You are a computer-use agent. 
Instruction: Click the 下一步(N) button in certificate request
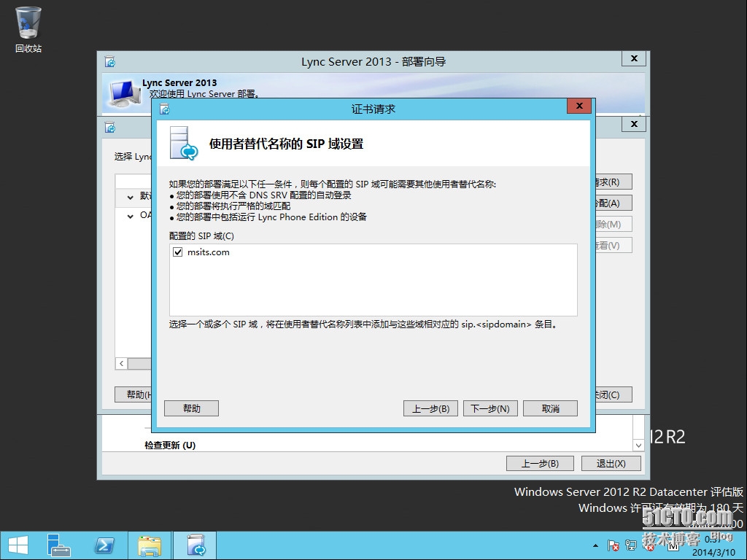point(490,408)
